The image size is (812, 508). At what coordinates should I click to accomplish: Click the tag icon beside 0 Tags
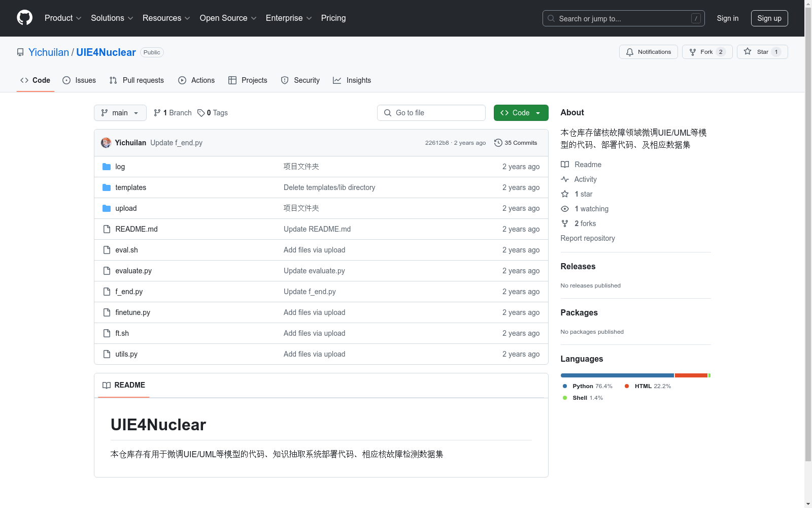201,113
